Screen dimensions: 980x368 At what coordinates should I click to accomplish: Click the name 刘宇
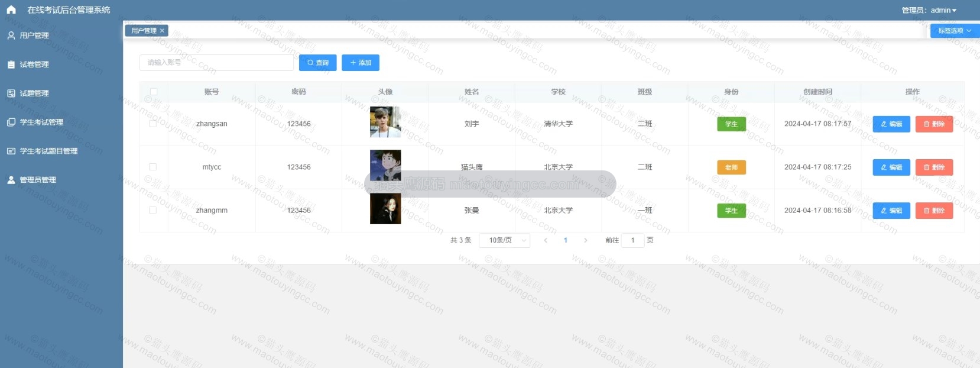472,124
